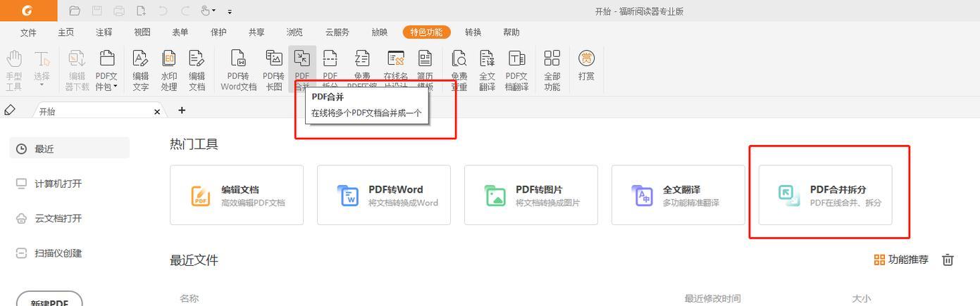Close the 开始 tab
The width and height of the screenshot is (980, 306).
pos(157,111)
